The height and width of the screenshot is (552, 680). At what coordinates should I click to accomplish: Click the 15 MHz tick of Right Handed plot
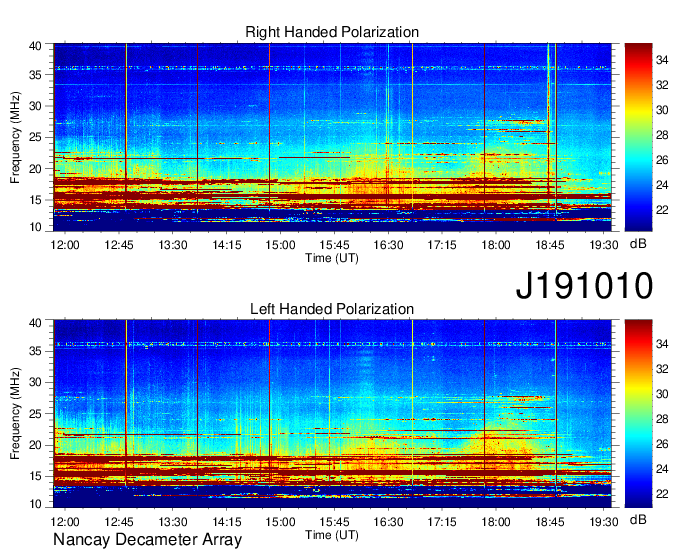click(35, 200)
